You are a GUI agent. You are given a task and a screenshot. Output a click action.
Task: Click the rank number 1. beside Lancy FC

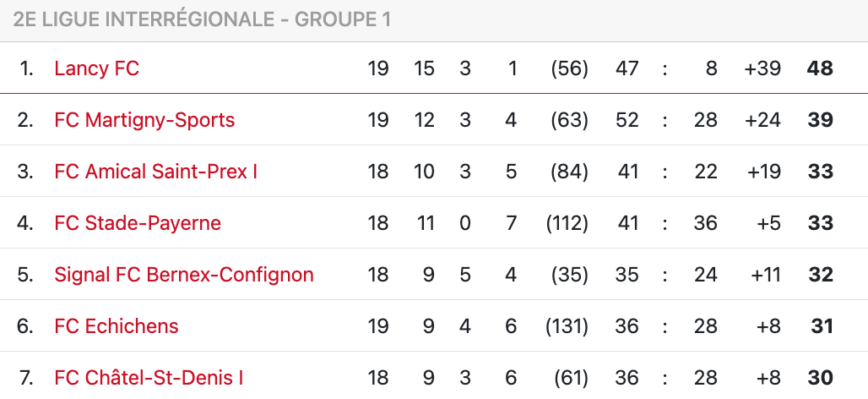coord(27,68)
